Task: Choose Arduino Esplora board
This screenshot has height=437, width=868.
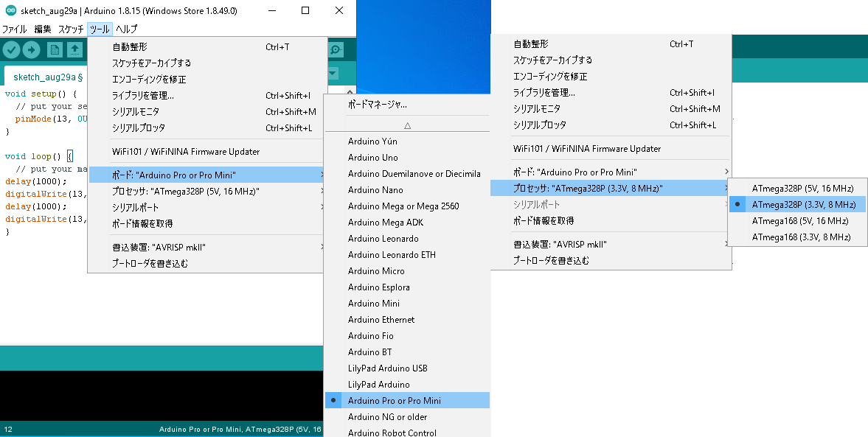Action: coord(407,287)
